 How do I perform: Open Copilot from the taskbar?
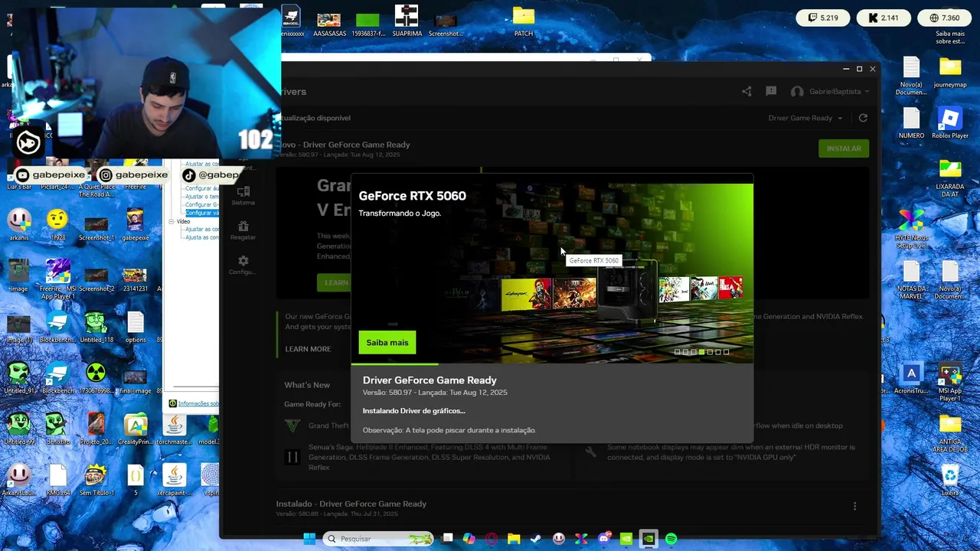[x=469, y=539]
